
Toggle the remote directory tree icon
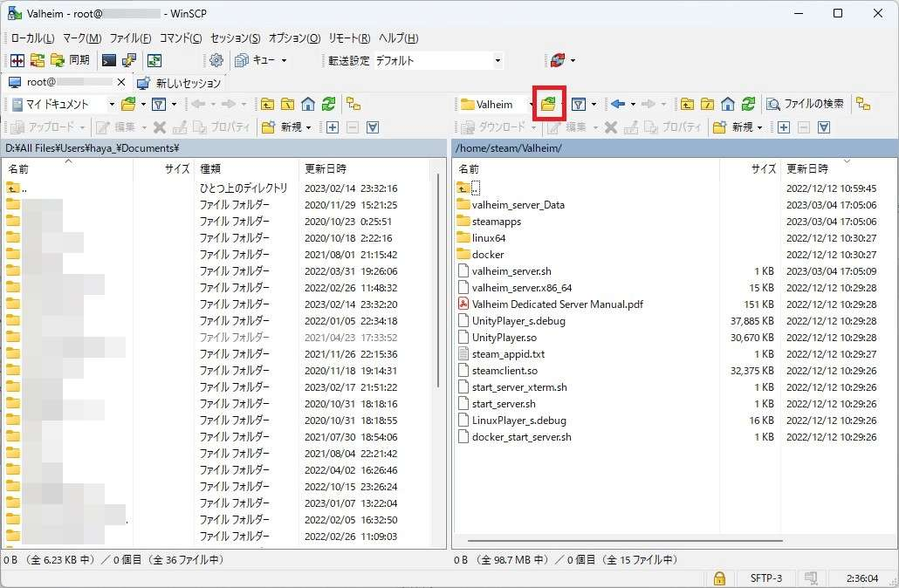pyautogui.click(x=863, y=105)
